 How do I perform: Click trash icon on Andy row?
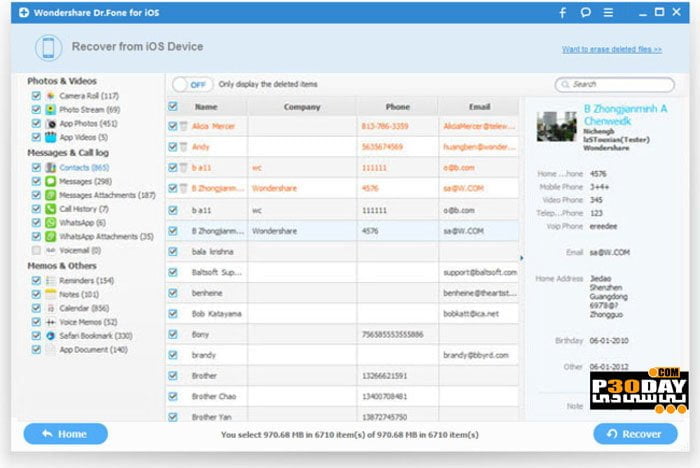click(183, 147)
